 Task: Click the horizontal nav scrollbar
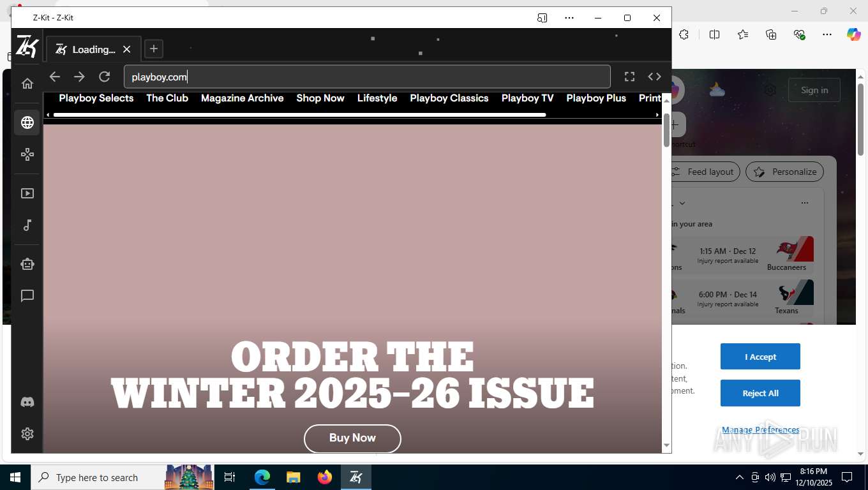click(299, 115)
